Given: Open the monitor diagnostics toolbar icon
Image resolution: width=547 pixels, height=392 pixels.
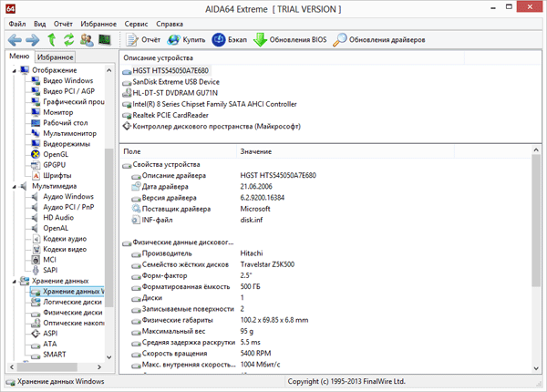Looking at the screenshot, I should 104,40.
